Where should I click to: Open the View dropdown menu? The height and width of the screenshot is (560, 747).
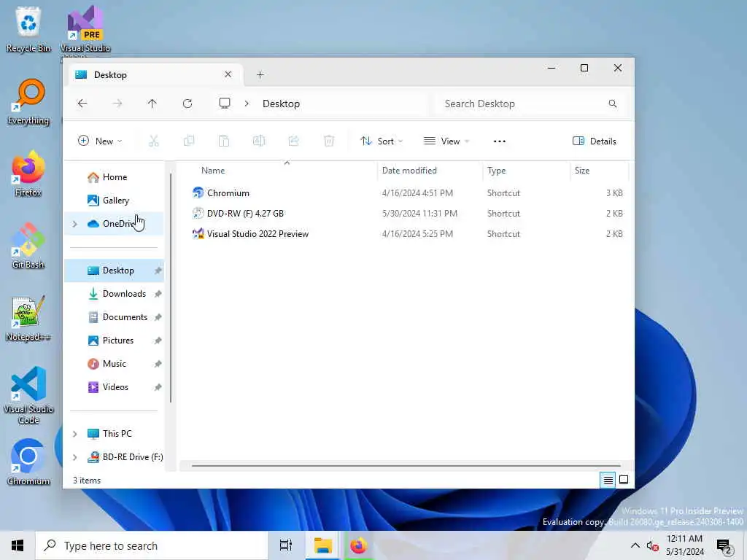[446, 141]
